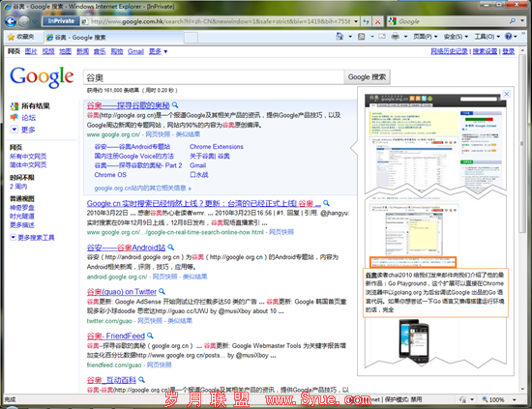This screenshot has width=532, height=409.
Task: Filter by 简体中文网页 in sidebar
Action: (28, 164)
